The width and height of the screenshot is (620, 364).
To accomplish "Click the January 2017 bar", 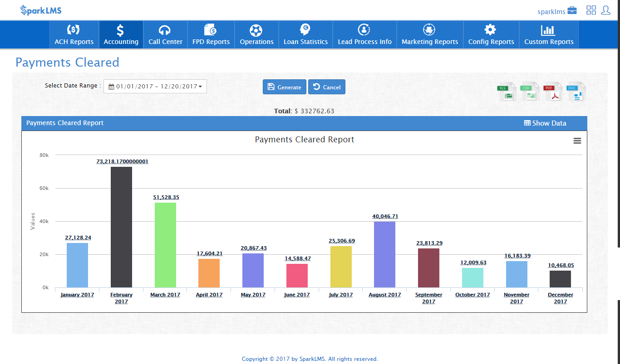I will pos(77,265).
